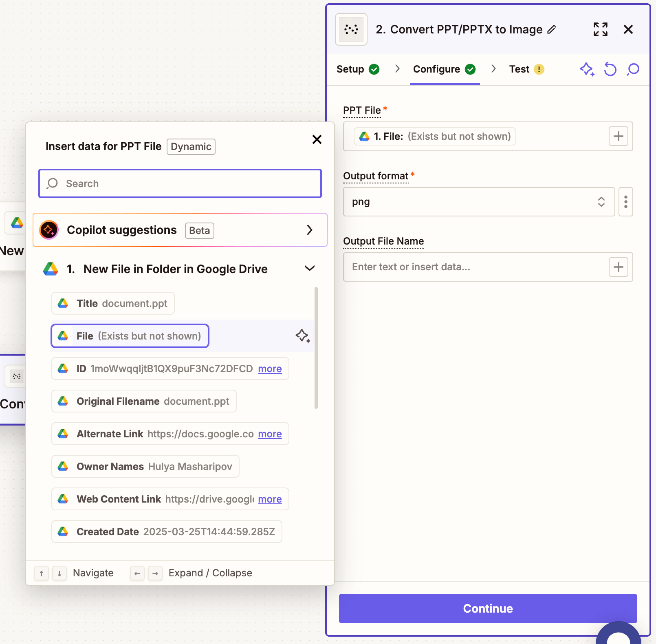Expand the step panel to fullscreen

click(x=600, y=29)
